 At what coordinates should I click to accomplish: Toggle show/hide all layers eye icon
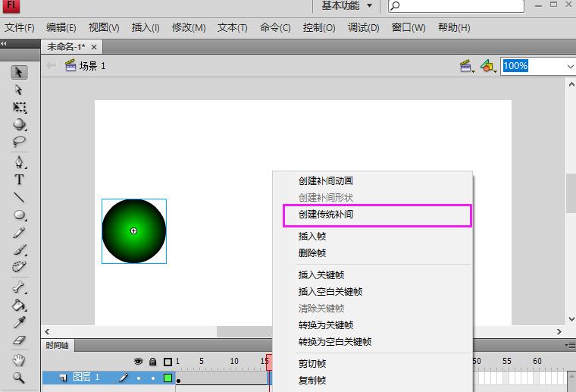(x=138, y=362)
